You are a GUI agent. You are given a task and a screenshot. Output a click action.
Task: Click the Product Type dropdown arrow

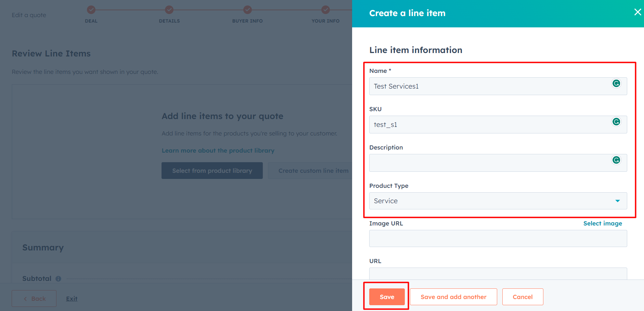click(x=618, y=201)
